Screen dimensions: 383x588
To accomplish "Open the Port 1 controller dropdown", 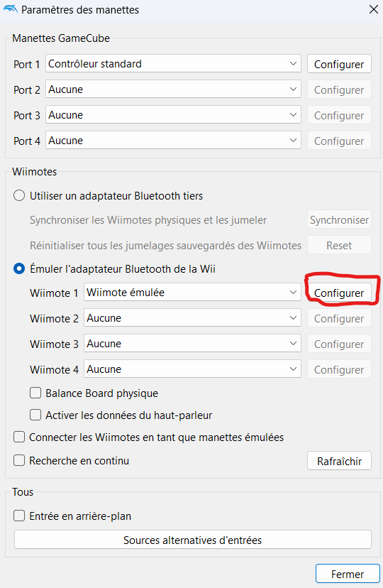I will coord(173,64).
